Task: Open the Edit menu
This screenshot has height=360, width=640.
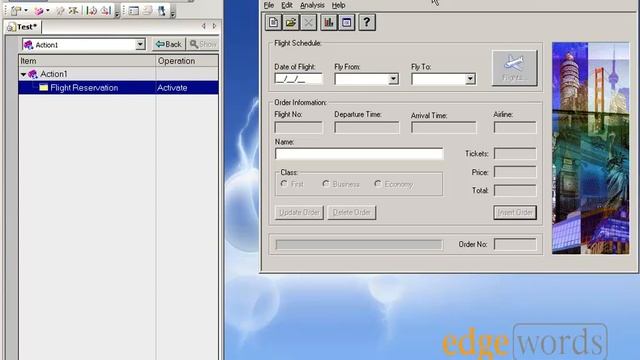Action: pos(287,5)
